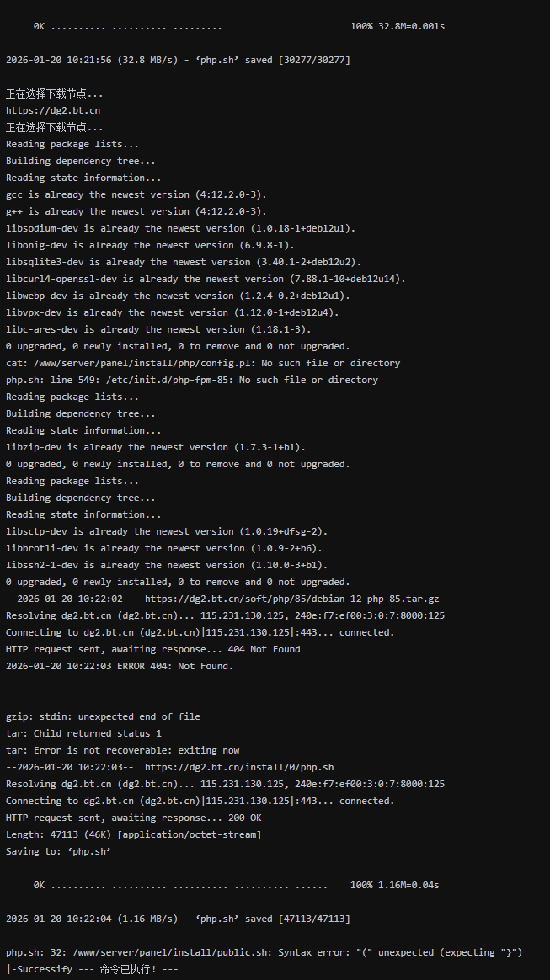Click the dg2.bt.cn/install/0/php.sh URL
Screen dimensions: 550x980
[x=239, y=767]
